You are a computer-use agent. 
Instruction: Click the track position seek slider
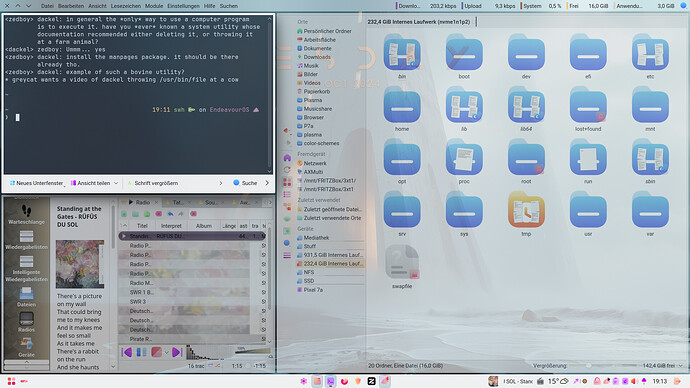249,366
